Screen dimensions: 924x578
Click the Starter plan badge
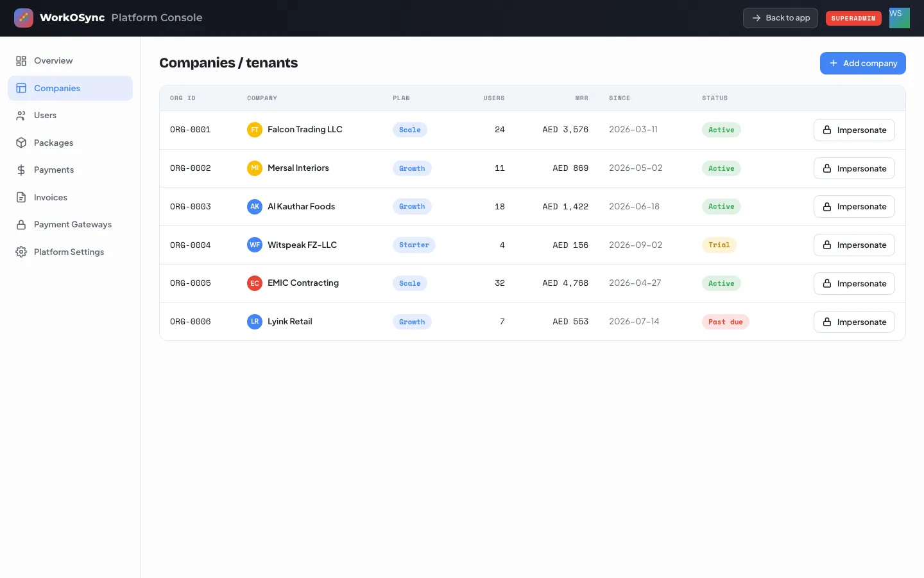[414, 245]
